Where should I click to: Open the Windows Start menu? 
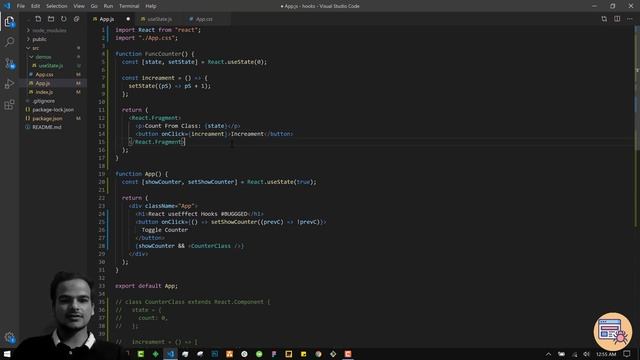[x=7, y=354]
